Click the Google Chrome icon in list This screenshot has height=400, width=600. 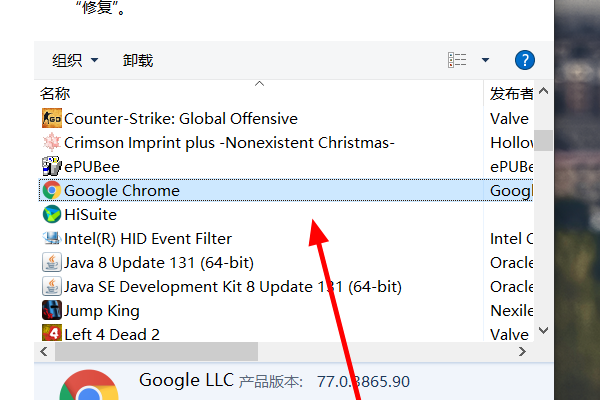click(51, 190)
